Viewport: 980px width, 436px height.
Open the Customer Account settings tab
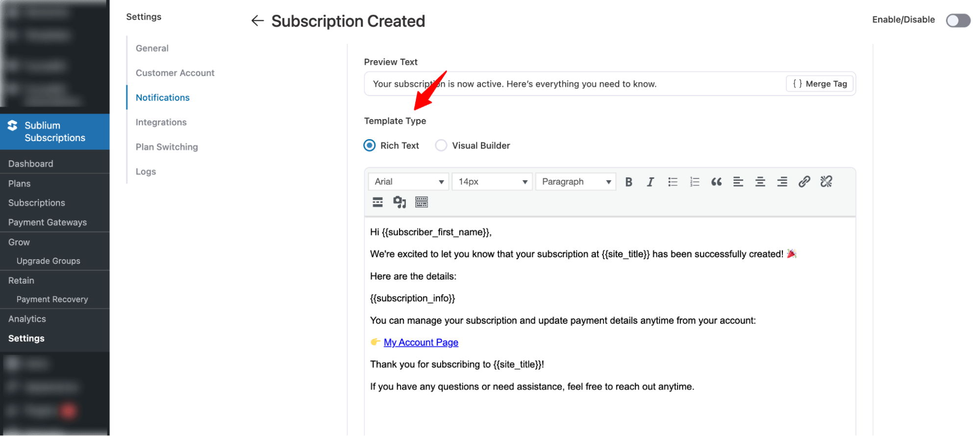[175, 73]
